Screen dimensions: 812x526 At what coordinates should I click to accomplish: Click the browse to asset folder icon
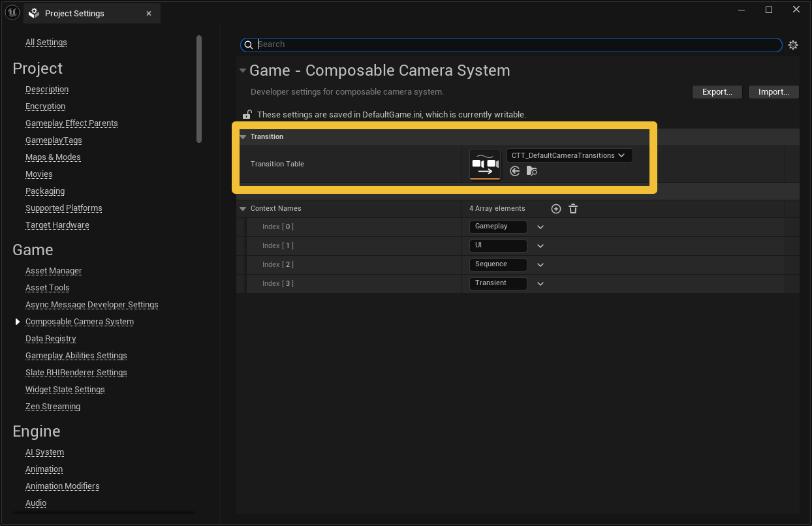pyautogui.click(x=532, y=171)
